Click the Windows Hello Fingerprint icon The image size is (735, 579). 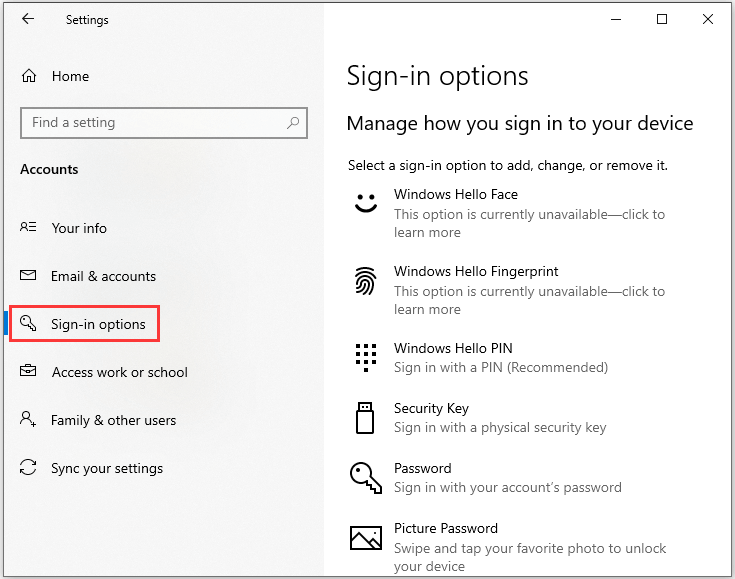click(366, 281)
